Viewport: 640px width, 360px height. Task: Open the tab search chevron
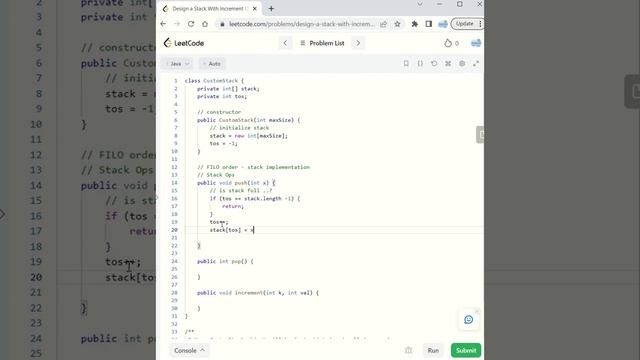pos(420,4)
